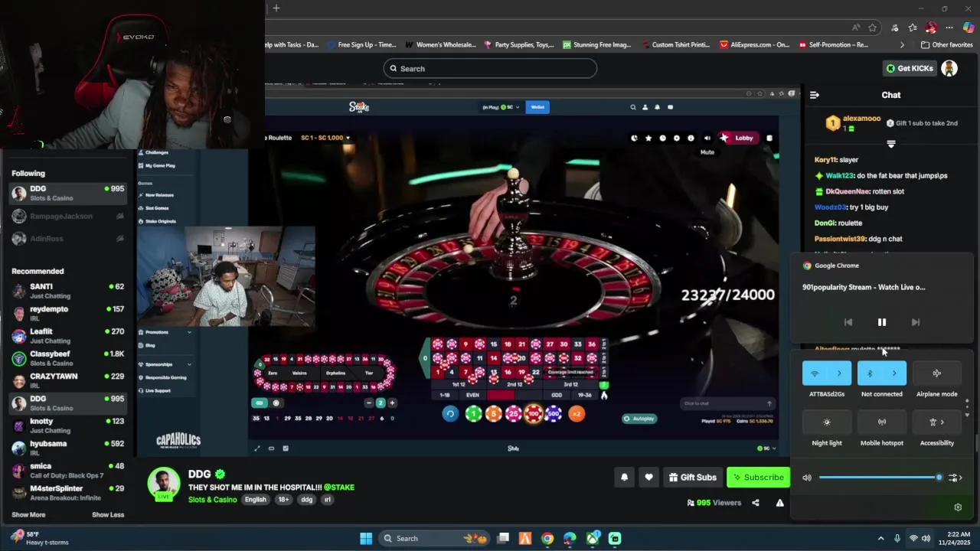Viewport: 980px width, 551px height.
Task: Open Other favorites folder
Action: point(946,45)
